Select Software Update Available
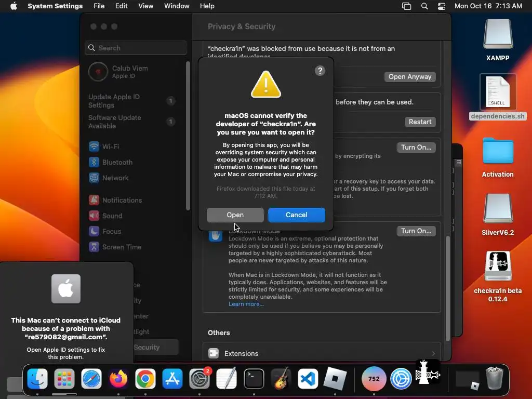Screen dimensions: 532x399 [x=131, y=122]
